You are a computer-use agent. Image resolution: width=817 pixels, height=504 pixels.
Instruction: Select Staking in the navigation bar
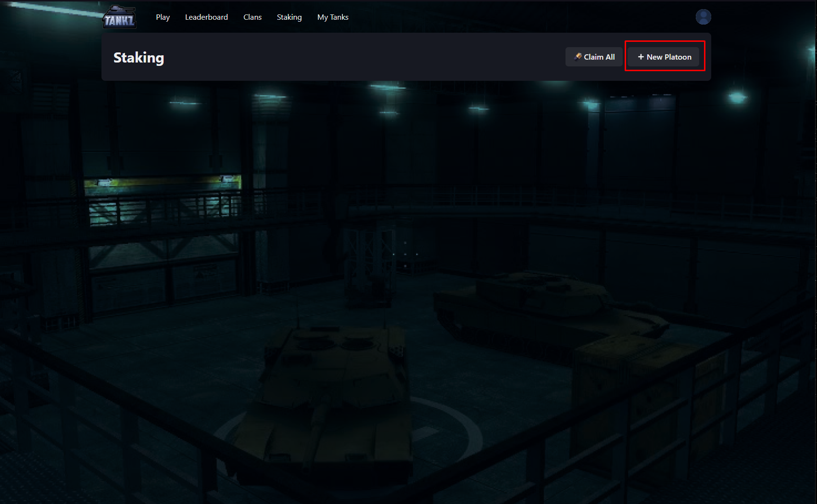point(289,17)
